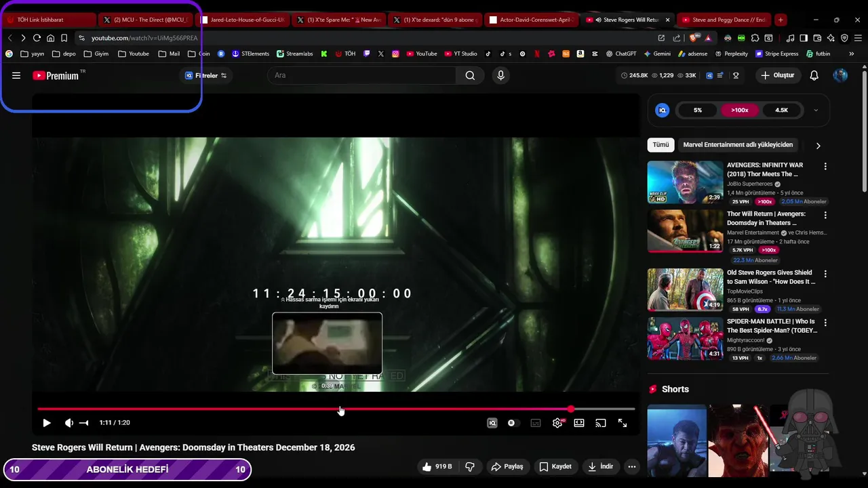Open YouTube notifications bell
This screenshot has height=488, width=868.
(x=814, y=75)
